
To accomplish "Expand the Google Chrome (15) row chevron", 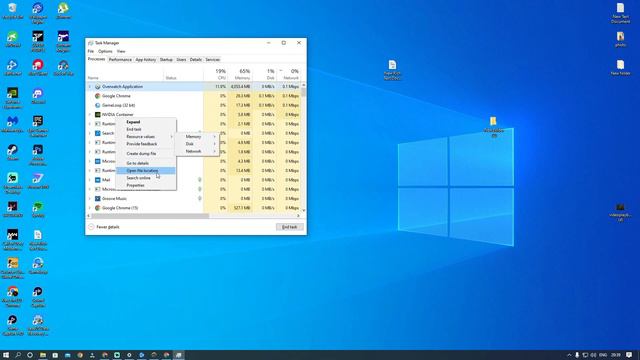I will click(x=90, y=208).
